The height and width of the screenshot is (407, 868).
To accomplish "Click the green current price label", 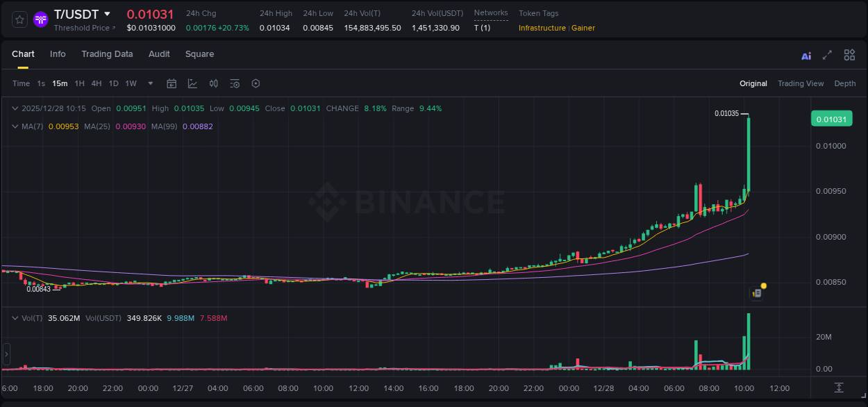I will [831, 118].
